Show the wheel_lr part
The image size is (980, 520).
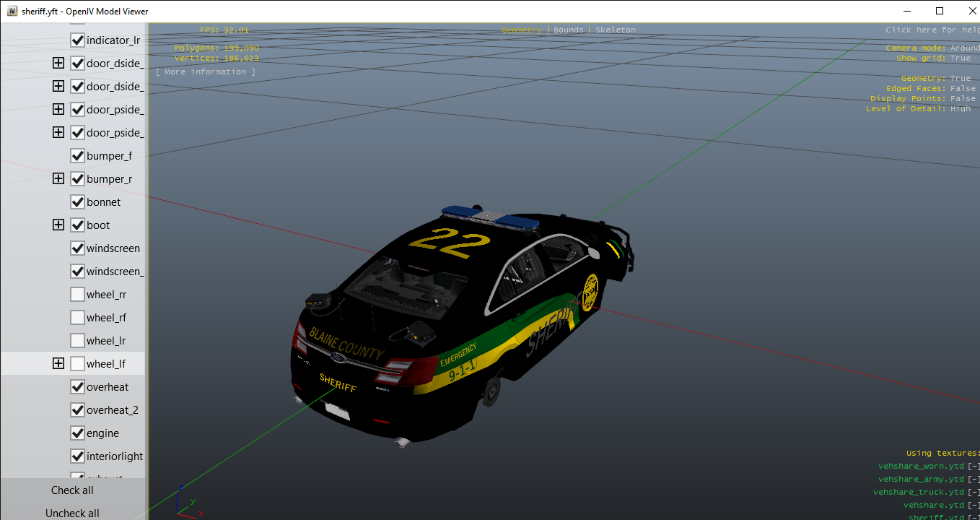[x=78, y=341]
